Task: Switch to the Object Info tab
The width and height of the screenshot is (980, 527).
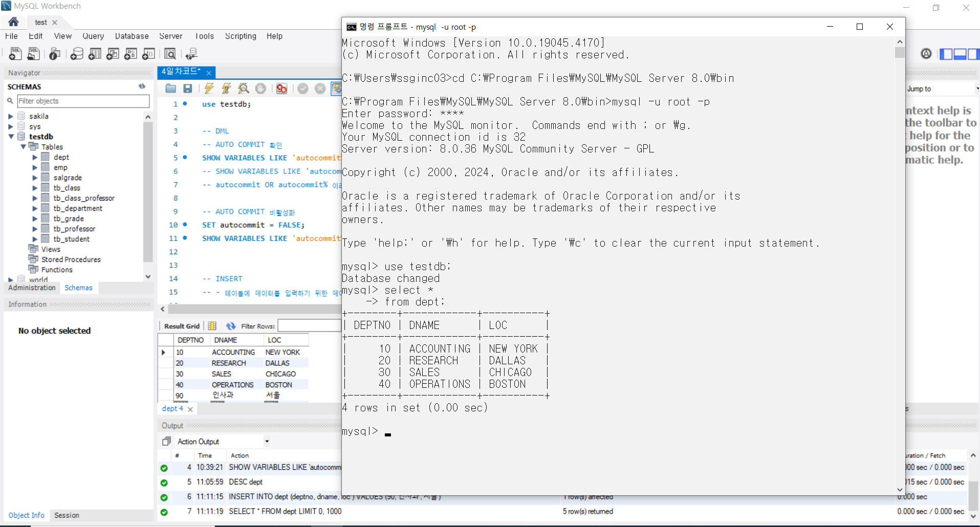Action: tap(26, 515)
